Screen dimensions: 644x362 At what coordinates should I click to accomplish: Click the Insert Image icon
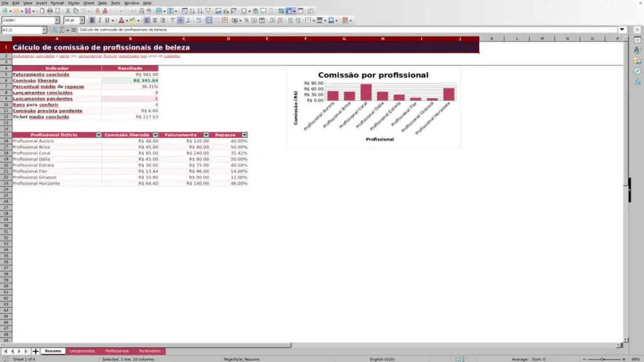218,11
